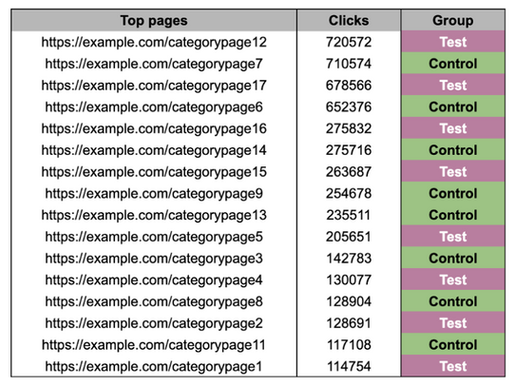
Task: Click the 720572 clicks value
Action: [349, 42]
